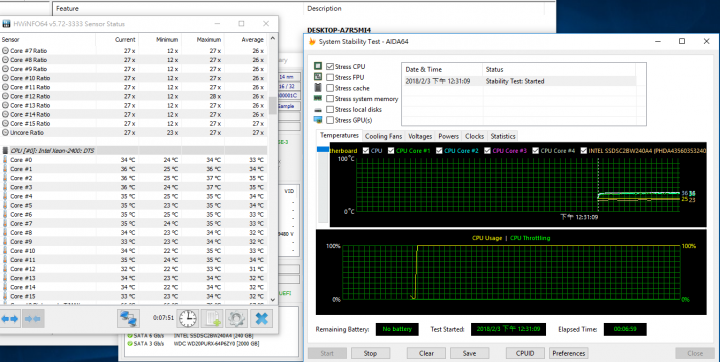Click the HWiNFO scrollbar down arrow
Image resolution: width=720 pixels, height=362 pixels.
point(273,300)
